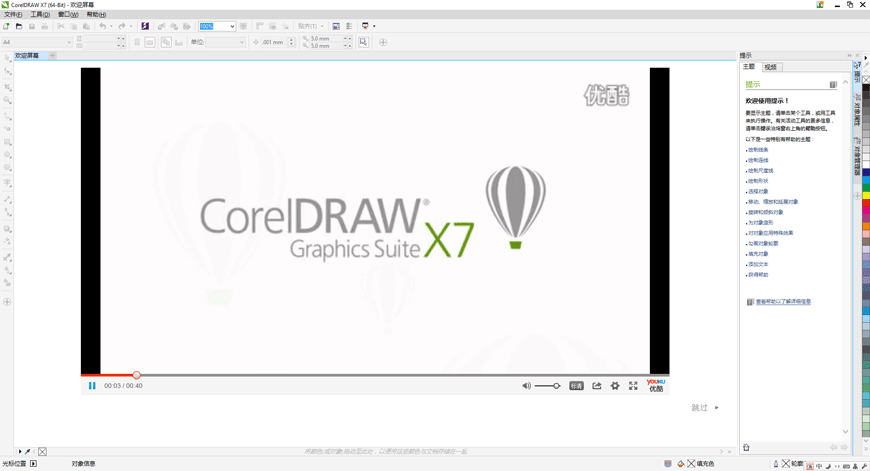Screen dimensions: 870x471
Task: Switch to the 视频 tab in hints
Action: 770,67
